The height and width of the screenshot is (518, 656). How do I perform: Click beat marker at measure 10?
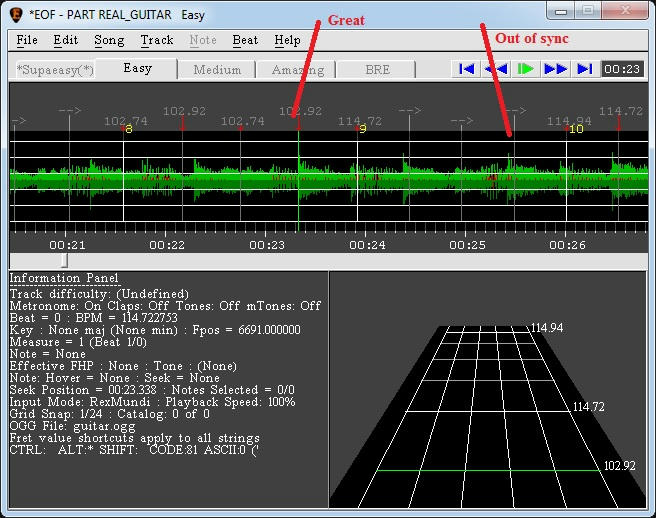tap(568, 129)
